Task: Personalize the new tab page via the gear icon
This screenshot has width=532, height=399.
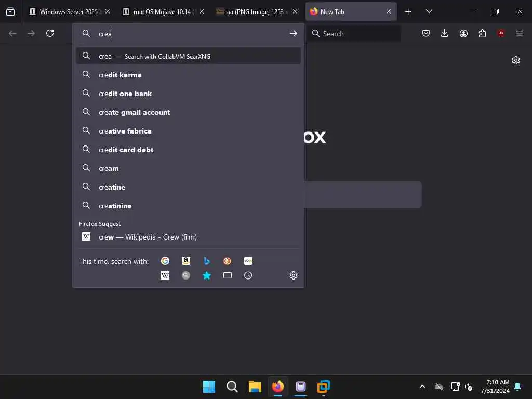Action: click(x=516, y=60)
